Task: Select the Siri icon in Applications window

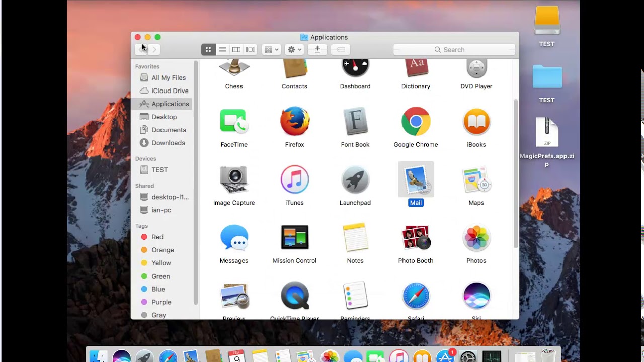Action: click(x=476, y=296)
